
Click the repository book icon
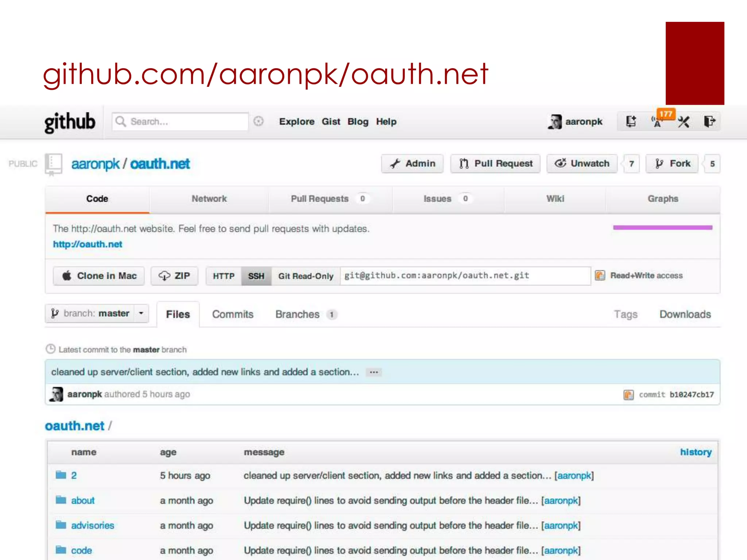pos(54,164)
